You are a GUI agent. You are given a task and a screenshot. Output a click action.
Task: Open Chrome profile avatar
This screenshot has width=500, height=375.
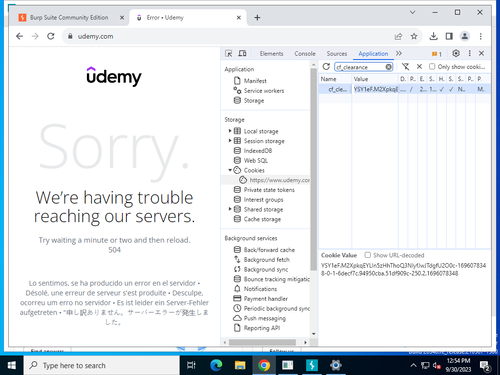pyautogui.click(x=465, y=36)
